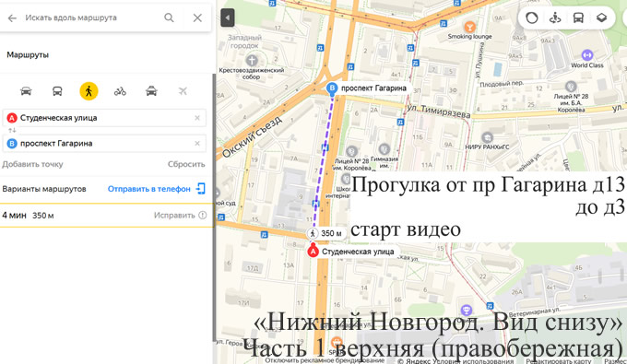The width and height of the screenshot is (627, 364).
Task: Select the car route mode icon
Action: 26,91
